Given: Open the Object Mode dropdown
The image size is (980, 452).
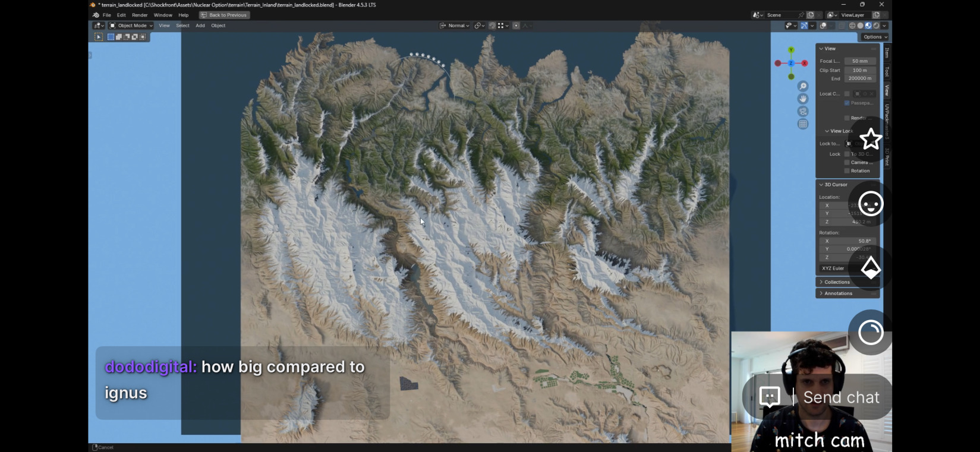Looking at the screenshot, I should [131, 26].
